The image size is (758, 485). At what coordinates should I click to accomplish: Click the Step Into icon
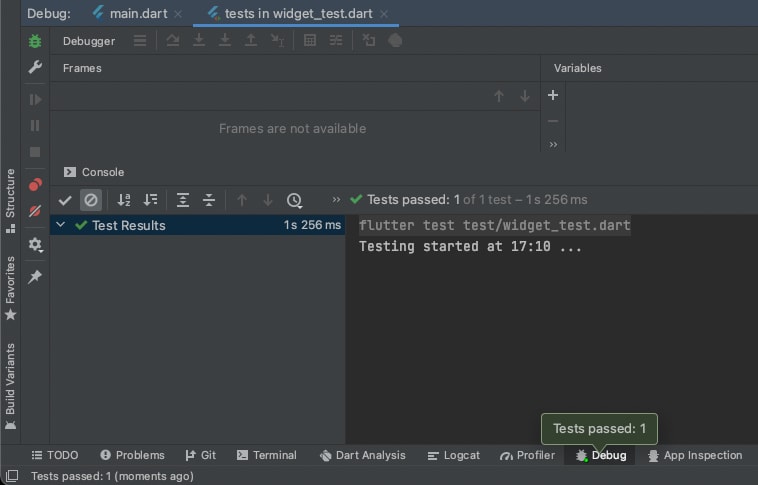click(199, 41)
